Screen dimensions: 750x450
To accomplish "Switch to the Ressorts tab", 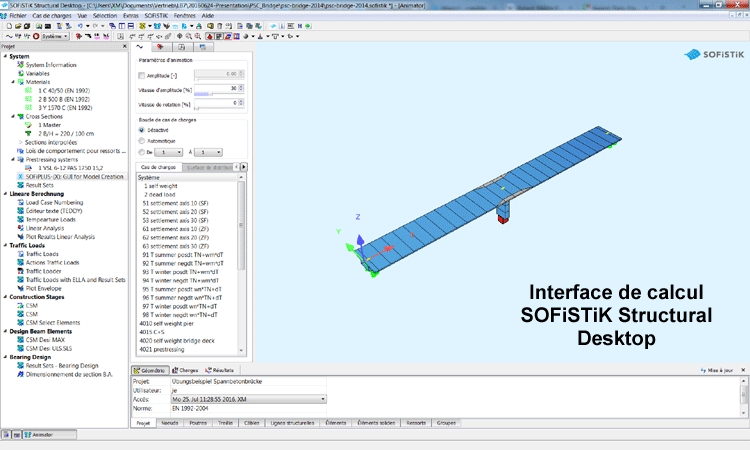I will click(416, 423).
